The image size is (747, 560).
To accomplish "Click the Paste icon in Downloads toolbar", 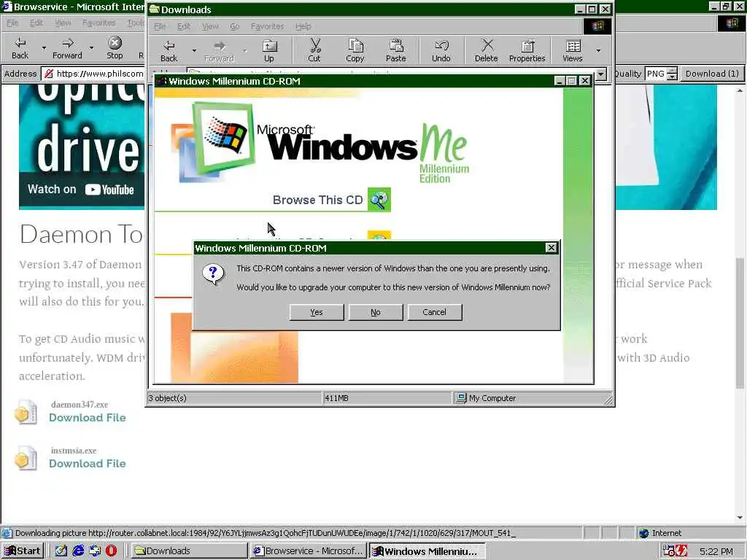I will click(396, 50).
